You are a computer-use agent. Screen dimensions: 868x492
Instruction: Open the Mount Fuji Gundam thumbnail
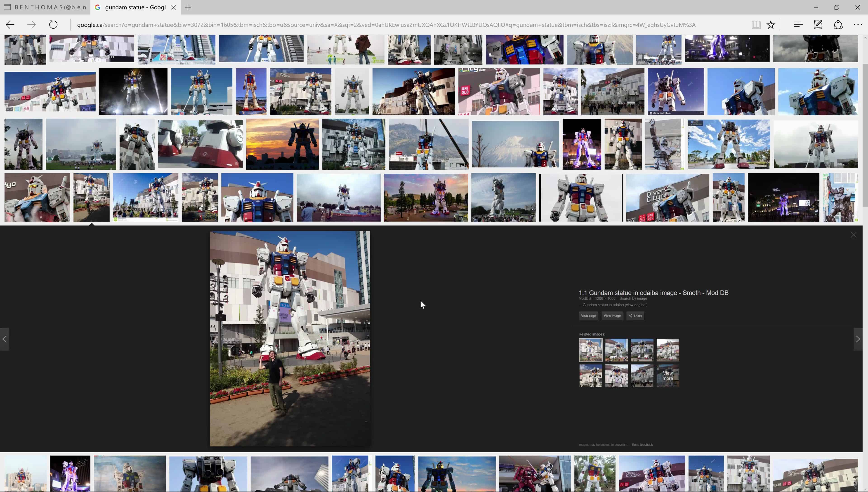click(x=515, y=144)
